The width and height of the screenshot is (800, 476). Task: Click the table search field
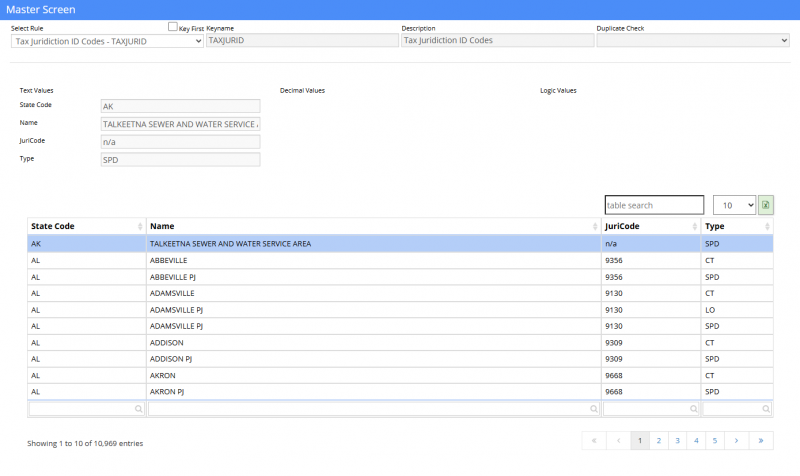(654, 205)
